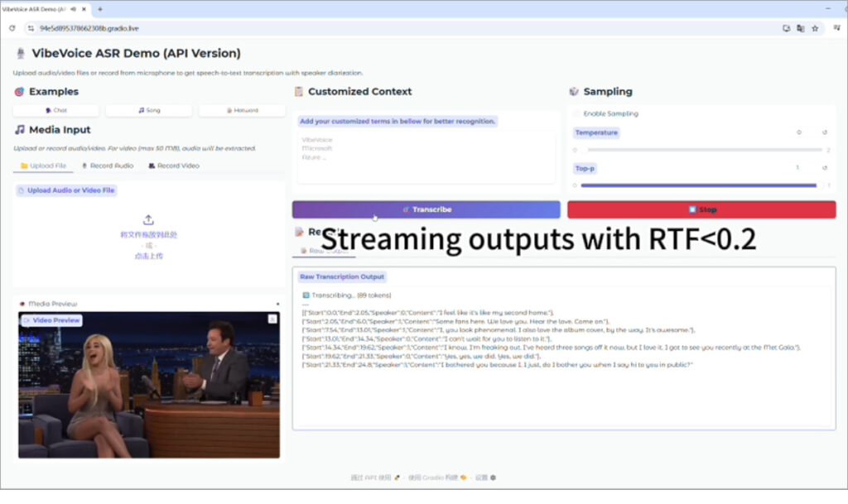The image size is (848, 504).
Task: Click the browser reload icon
Action: pyautogui.click(x=12, y=27)
